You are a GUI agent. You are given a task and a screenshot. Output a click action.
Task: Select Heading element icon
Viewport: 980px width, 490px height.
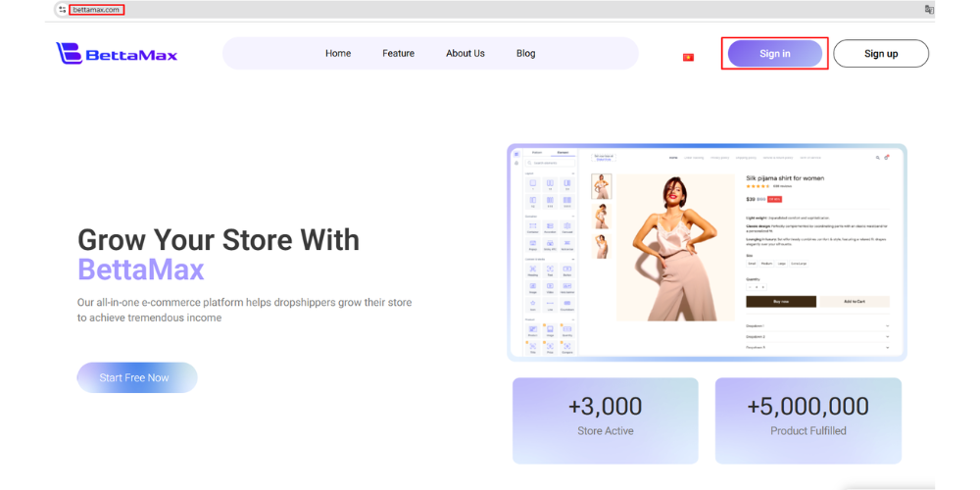[533, 270]
